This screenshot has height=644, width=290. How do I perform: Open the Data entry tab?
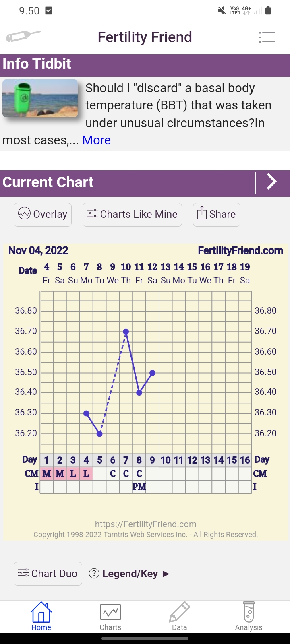click(x=179, y=616)
